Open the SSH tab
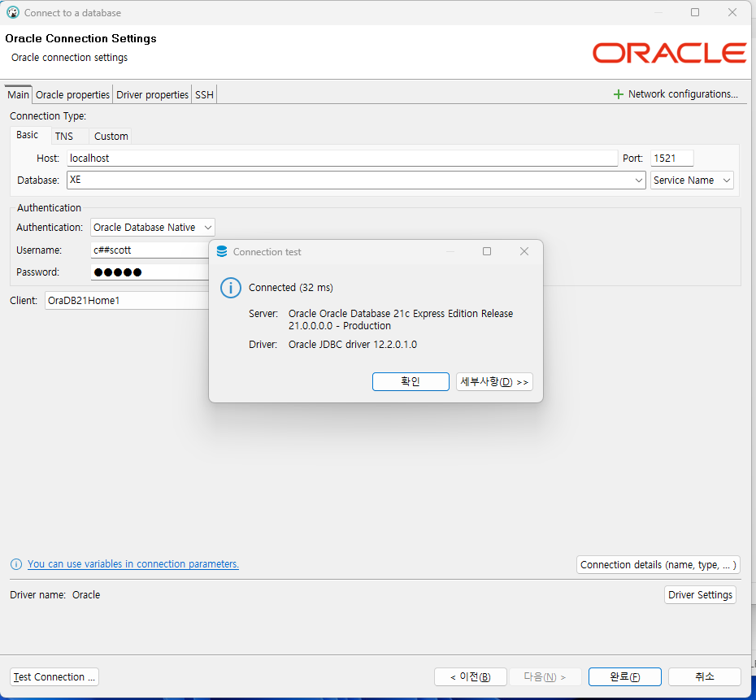Viewport: 756px width, 700px height. (x=204, y=94)
